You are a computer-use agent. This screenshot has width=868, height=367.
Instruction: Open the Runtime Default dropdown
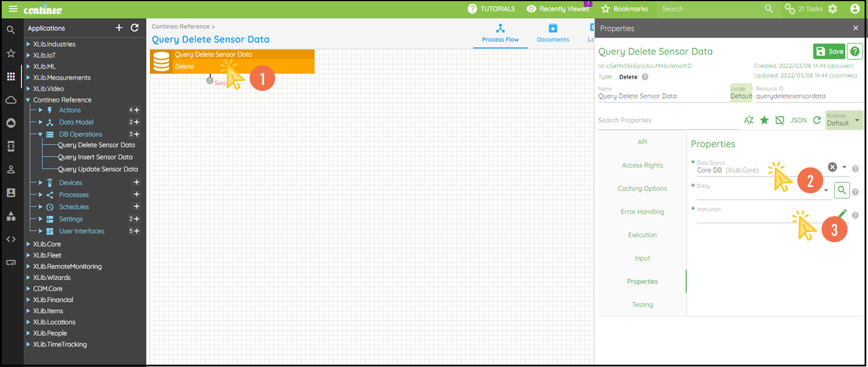pos(844,120)
